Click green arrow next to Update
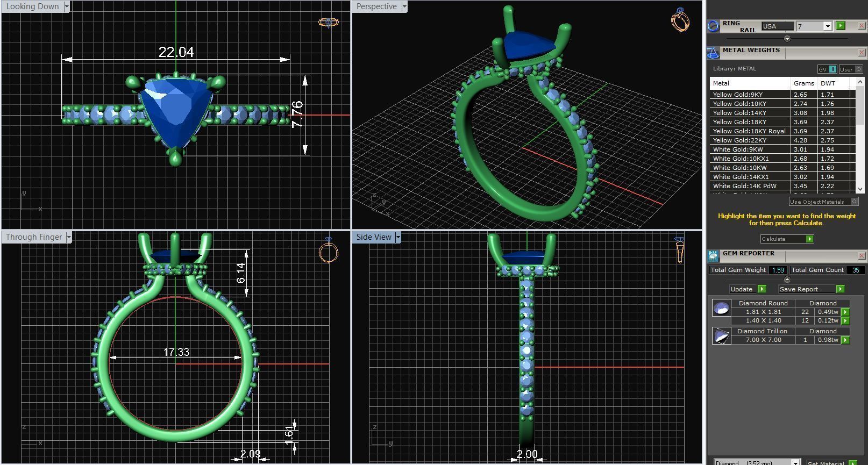 (x=762, y=289)
